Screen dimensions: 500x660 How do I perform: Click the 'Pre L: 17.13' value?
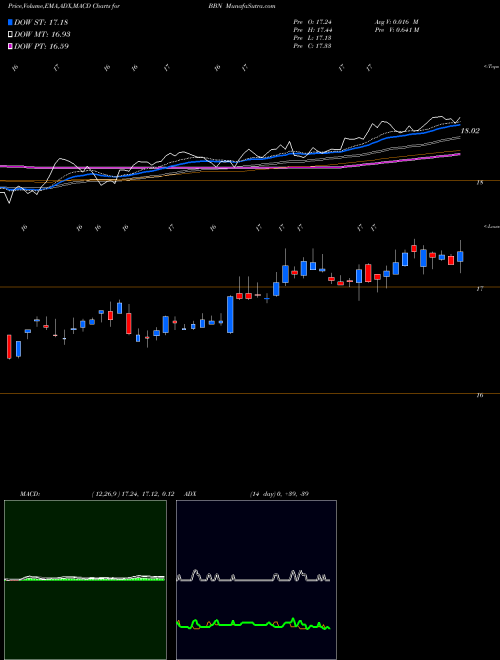click(x=312, y=38)
